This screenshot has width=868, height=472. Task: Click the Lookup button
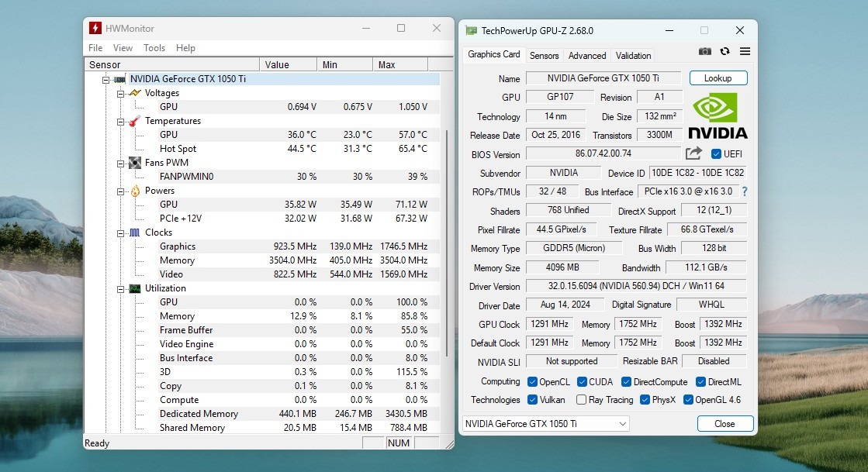click(718, 78)
